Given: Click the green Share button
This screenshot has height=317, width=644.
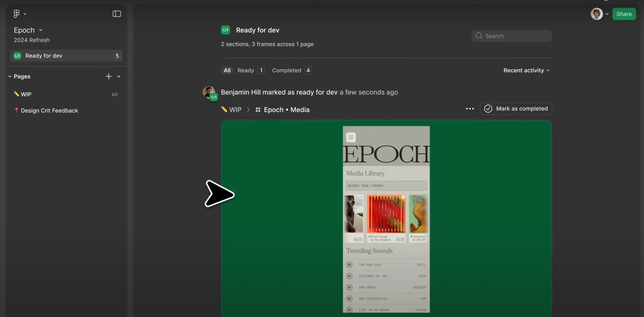Looking at the screenshot, I should coord(624,14).
